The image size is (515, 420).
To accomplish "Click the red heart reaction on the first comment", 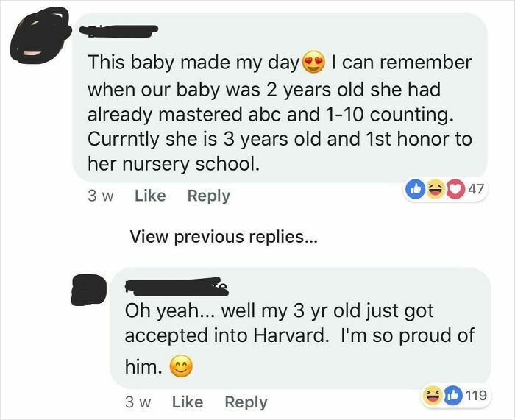I will coord(457,188).
